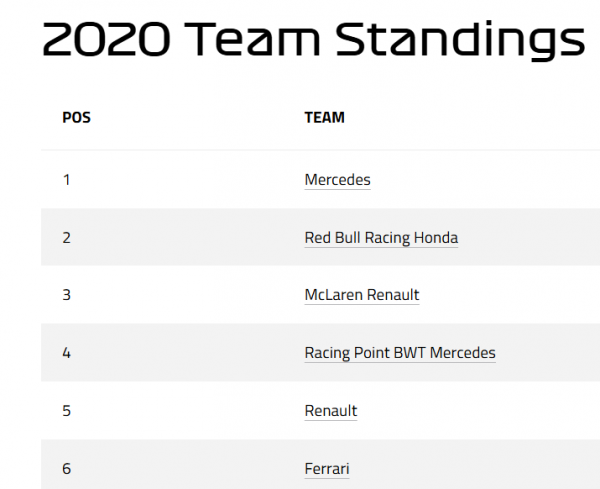600x489 pixels.
Task: Open the Mercedes team link
Action: click(338, 180)
